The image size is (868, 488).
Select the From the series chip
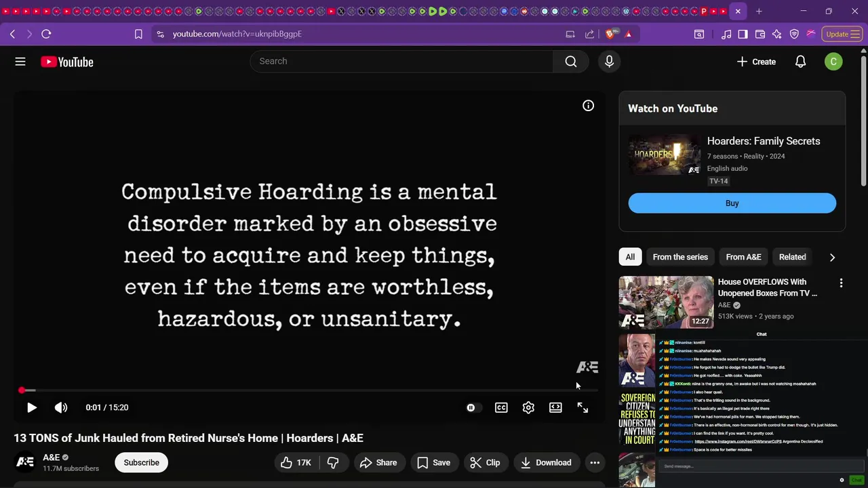(680, 257)
